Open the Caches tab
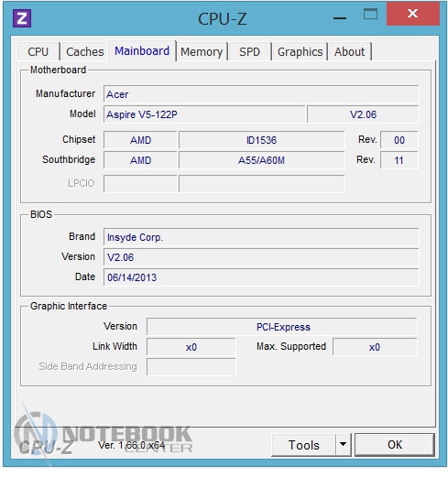This screenshot has width=448, height=477. coord(84,51)
